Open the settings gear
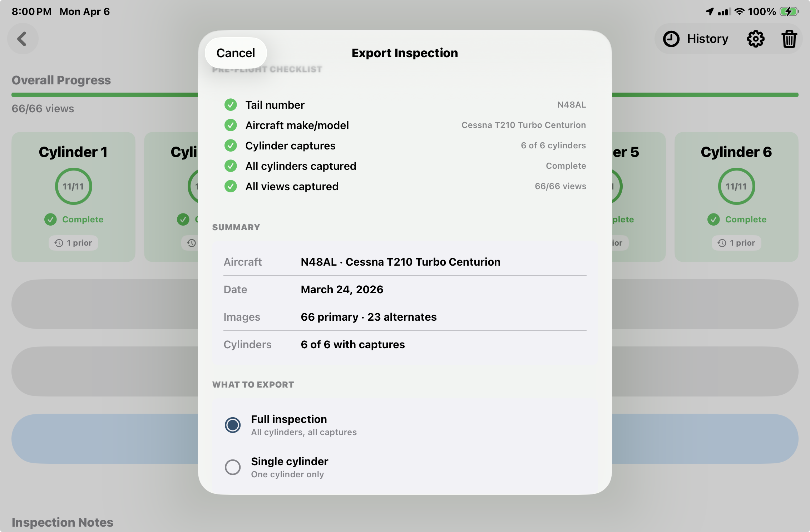This screenshot has height=532, width=810. (x=755, y=39)
